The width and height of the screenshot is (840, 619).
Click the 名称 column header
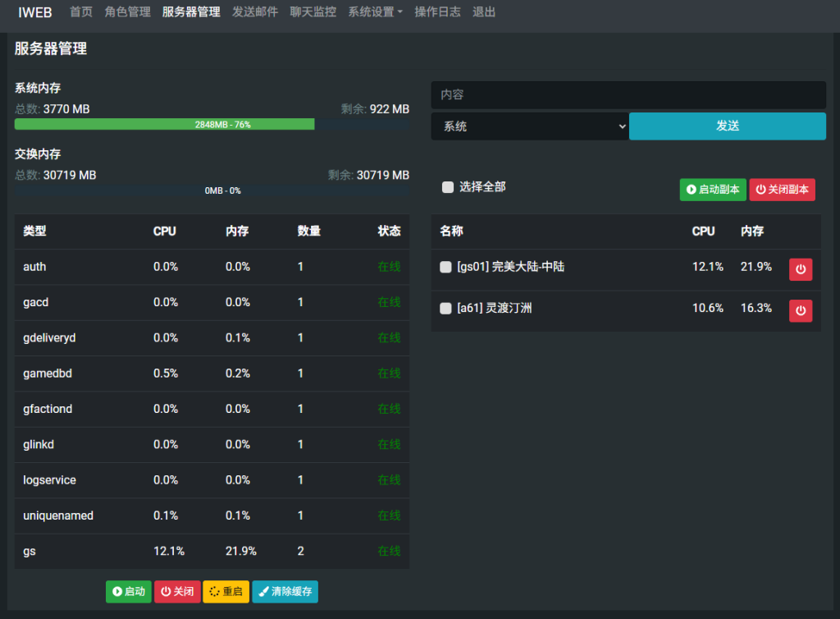pos(451,231)
